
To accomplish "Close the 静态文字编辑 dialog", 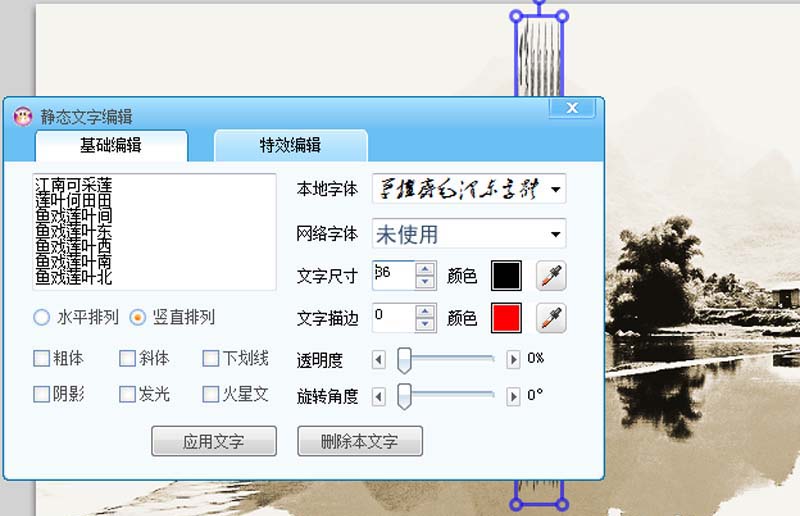I will (572, 108).
